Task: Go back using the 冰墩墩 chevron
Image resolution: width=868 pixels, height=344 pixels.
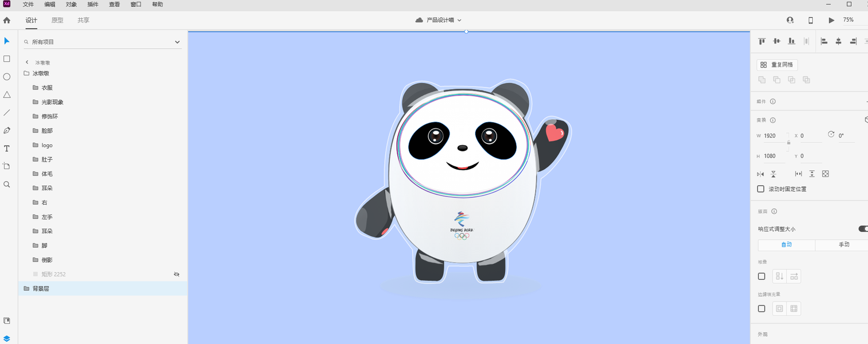Action: pos(27,62)
